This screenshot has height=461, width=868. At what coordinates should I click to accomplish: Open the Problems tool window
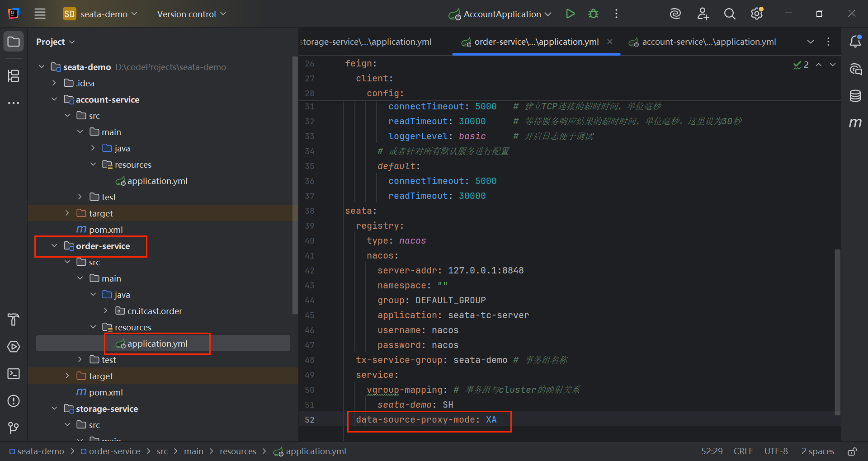click(14, 401)
